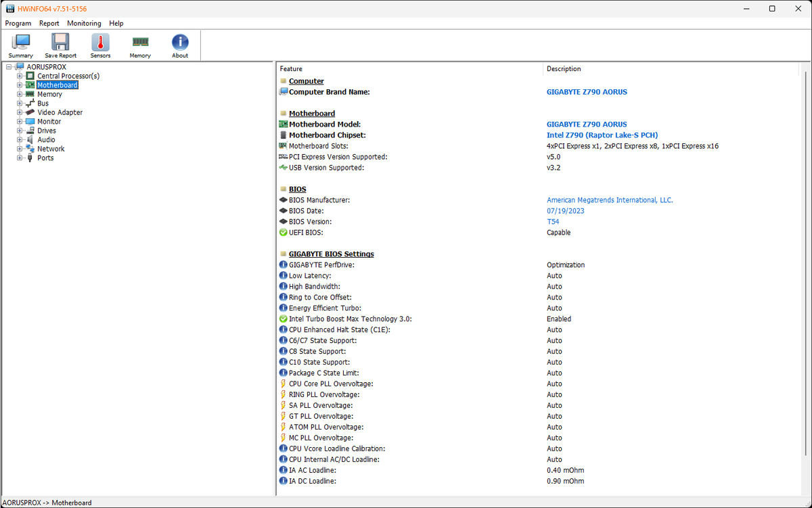Click the lightning icon beside CPU Core PLL Overvoltage
Viewport: 812px width, 508px height.
coord(284,384)
